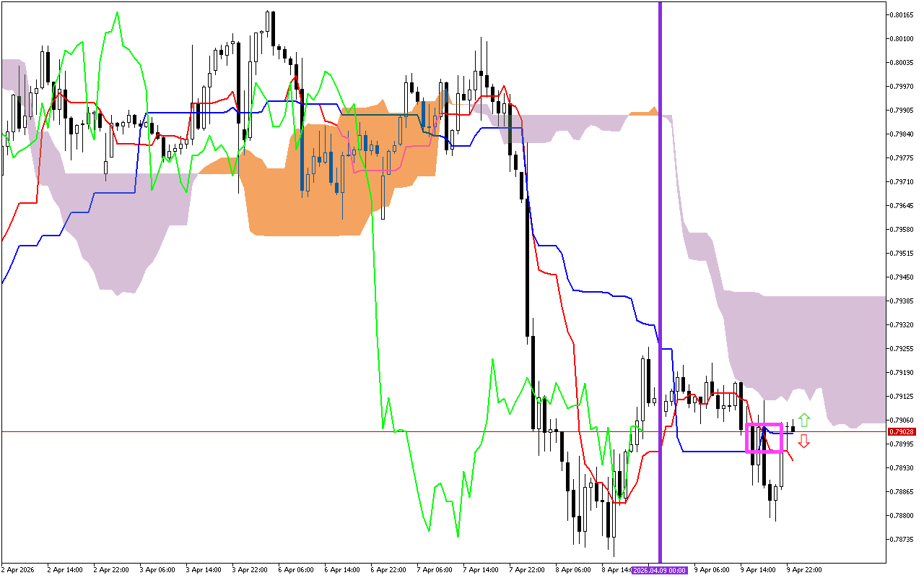
Task: Click the 3 Apr 22:00 time label
Action: [249, 570]
